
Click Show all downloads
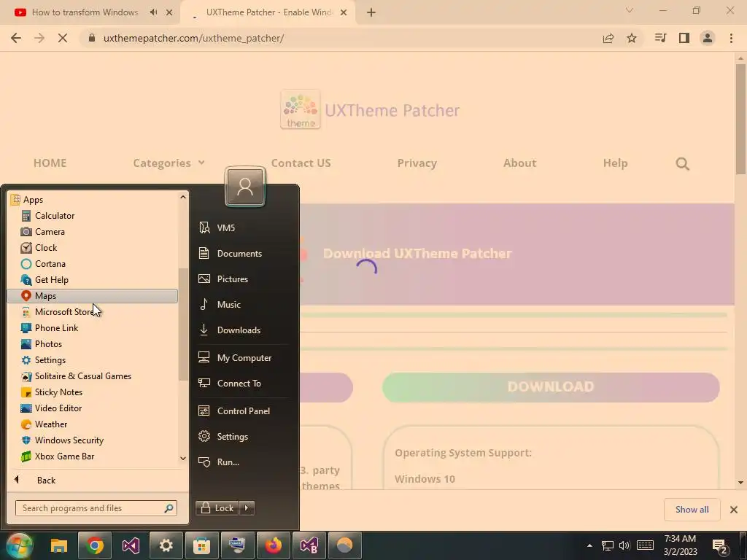coord(692,510)
